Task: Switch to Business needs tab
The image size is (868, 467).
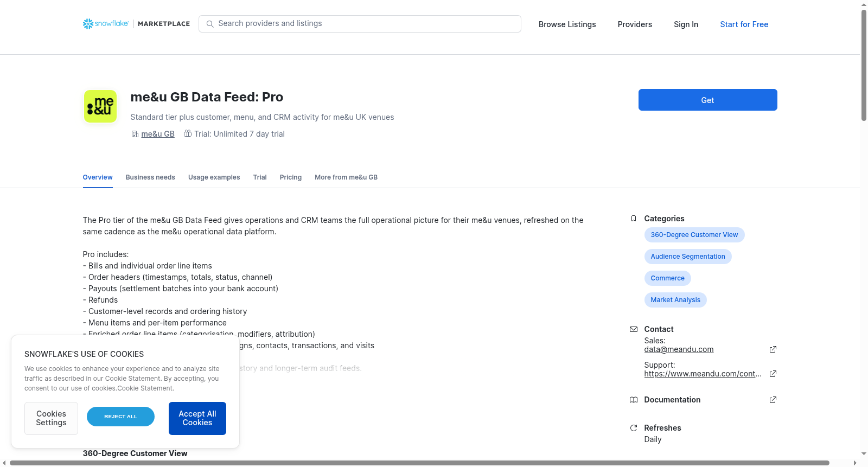Action: (x=150, y=177)
